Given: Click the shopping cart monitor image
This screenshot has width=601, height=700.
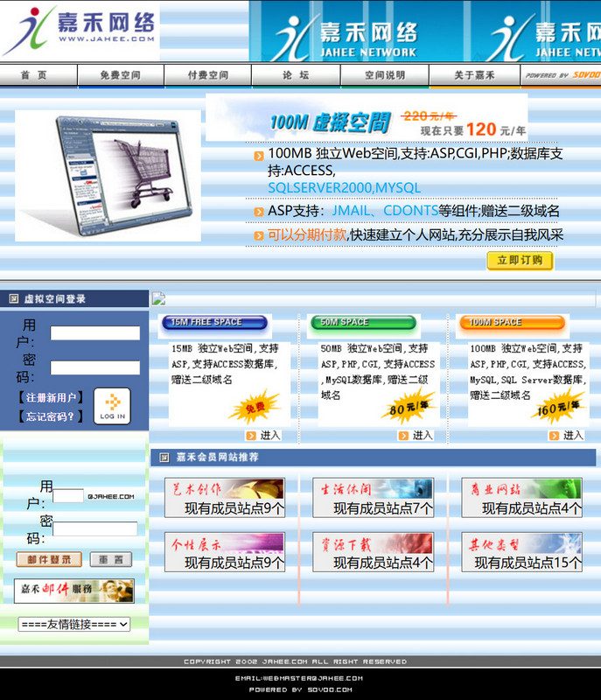Looking at the screenshot, I should coord(108,175).
